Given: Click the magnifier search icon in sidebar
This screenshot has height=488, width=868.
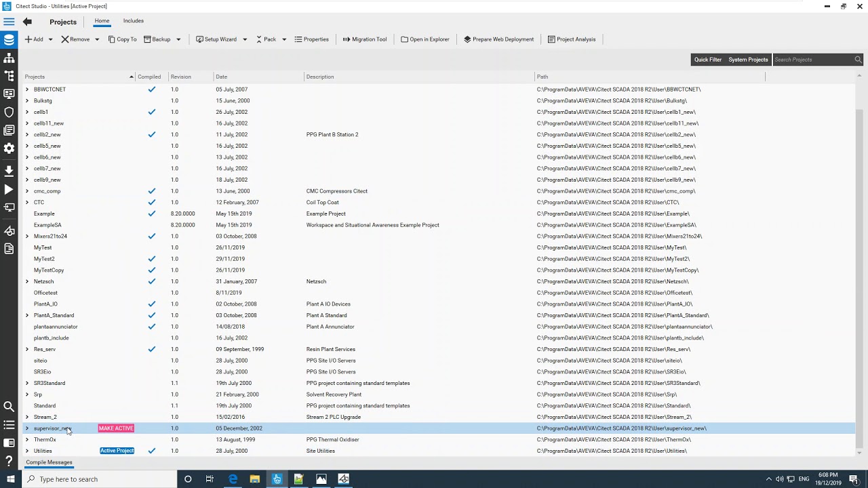Looking at the screenshot, I should (9, 407).
